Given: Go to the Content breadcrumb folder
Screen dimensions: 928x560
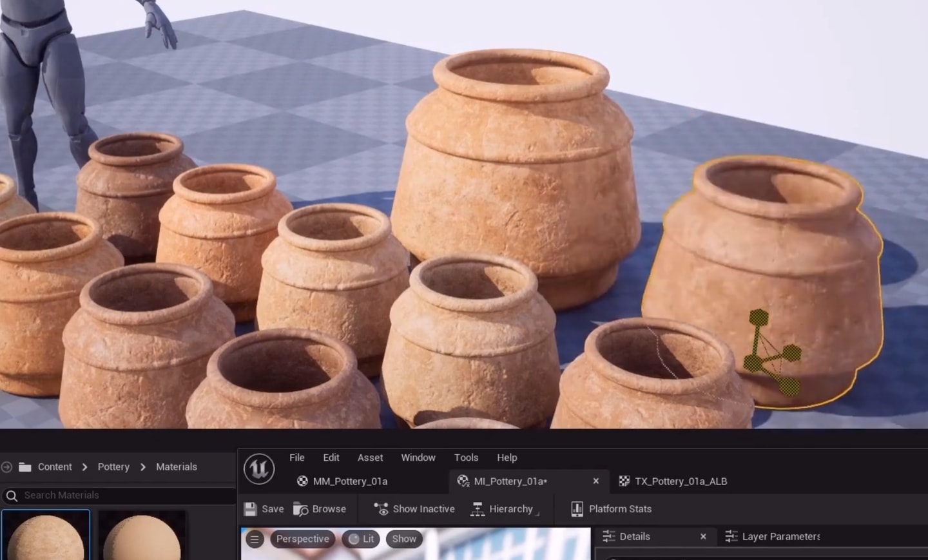Looking at the screenshot, I should coord(55,467).
